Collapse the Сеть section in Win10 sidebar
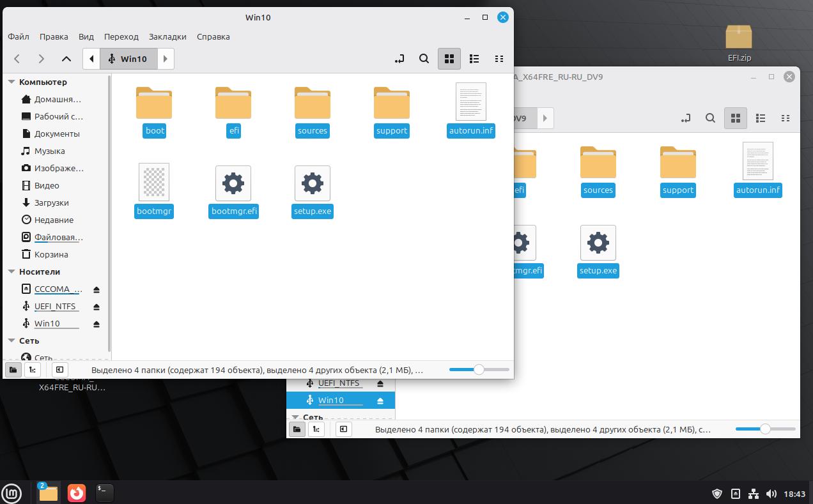Image resolution: width=813 pixels, height=504 pixels. (12, 340)
